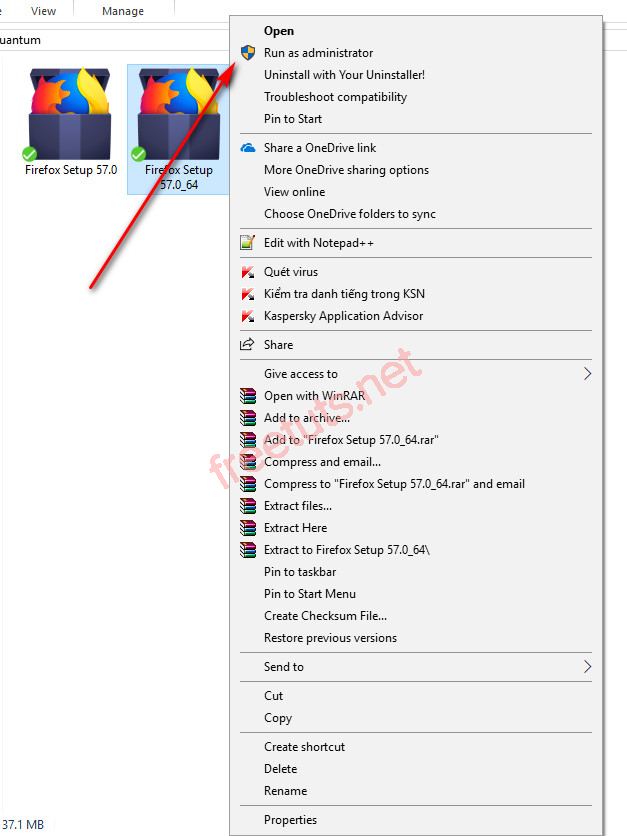
Task: Click WinRAR icon beside Extract to Firefox Setup 57.0_64\
Action: click(248, 550)
